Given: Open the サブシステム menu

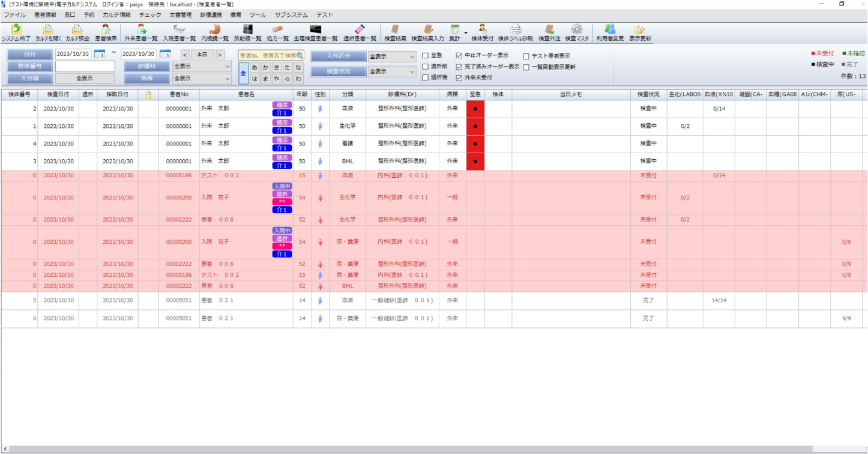Looking at the screenshot, I should 291,15.
